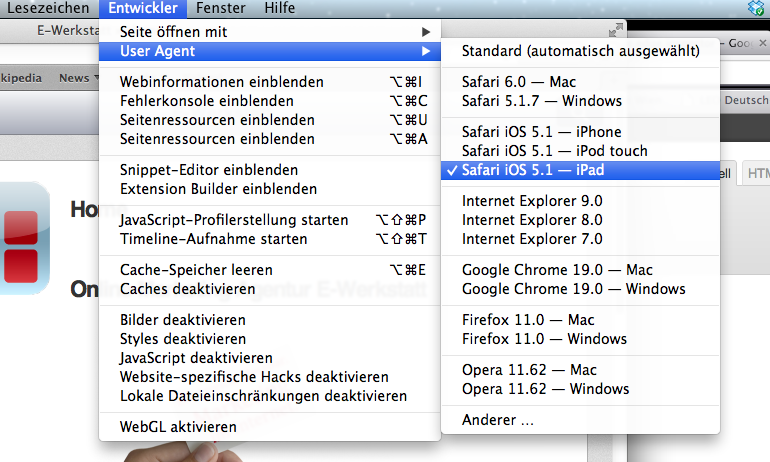Expand the Seite öffnen mit submenu
The height and width of the screenshot is (462, 770).
[270, 32]
